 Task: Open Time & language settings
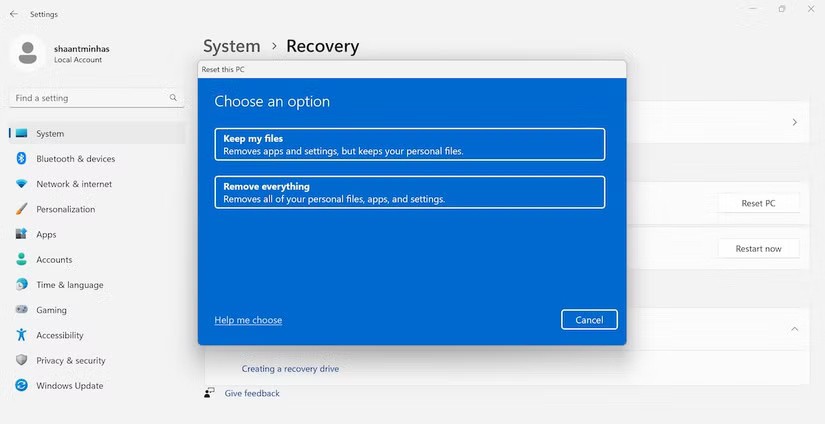click(x=97, y=285)
